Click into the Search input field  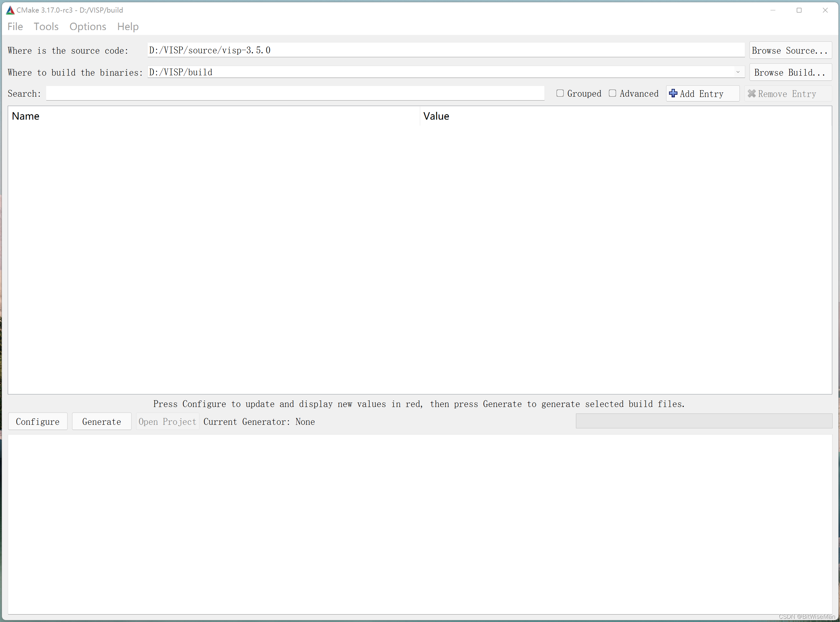coord(295,93)
